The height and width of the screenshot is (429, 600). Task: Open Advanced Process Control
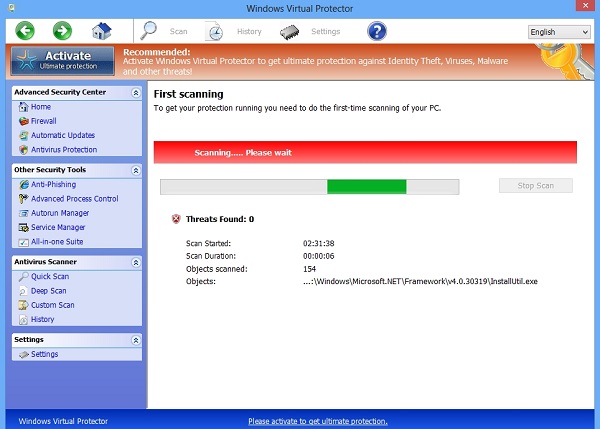click(74, 199)
